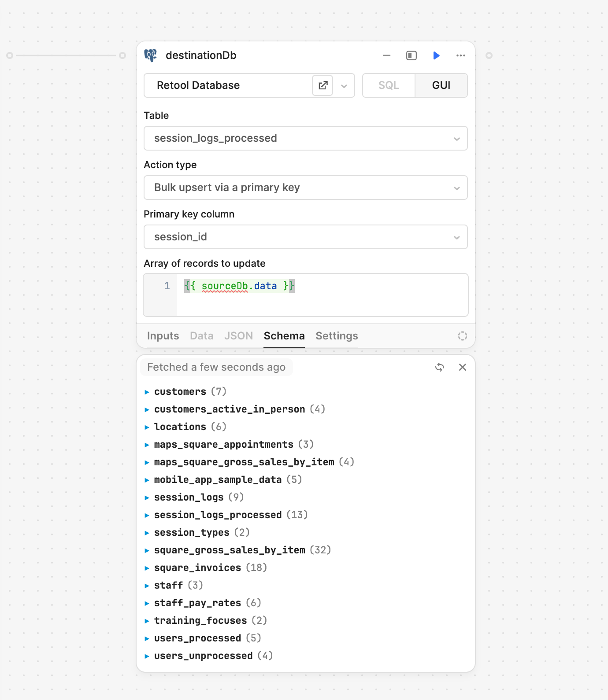Image resolution: width=608 pixels, height=700 pixels.
Task: Expand the session_logs table node
Action: click(147, 497)
